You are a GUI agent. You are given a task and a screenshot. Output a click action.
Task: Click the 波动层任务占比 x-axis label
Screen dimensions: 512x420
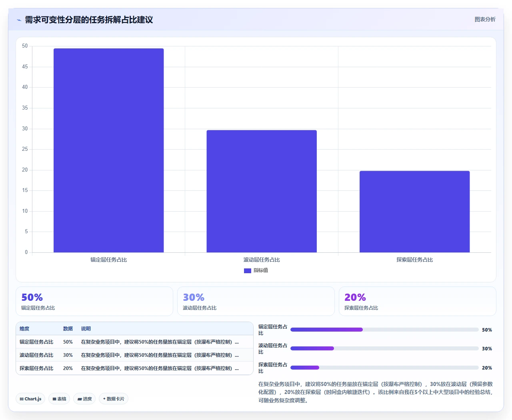(x=262, y=260)
